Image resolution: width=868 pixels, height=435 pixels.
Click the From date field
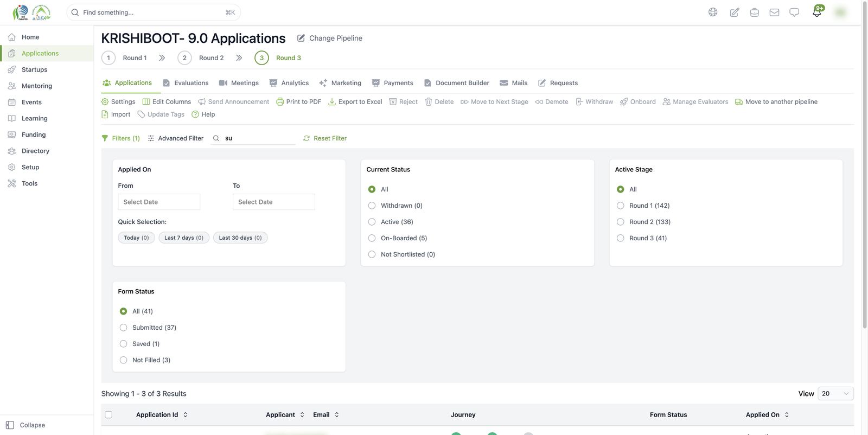[159, 202]
